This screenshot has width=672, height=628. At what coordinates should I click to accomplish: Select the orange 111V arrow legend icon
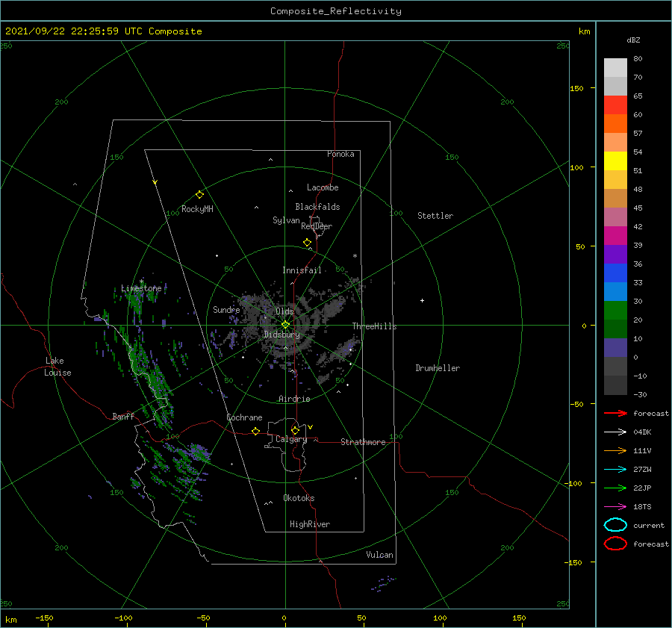point(615,450)
